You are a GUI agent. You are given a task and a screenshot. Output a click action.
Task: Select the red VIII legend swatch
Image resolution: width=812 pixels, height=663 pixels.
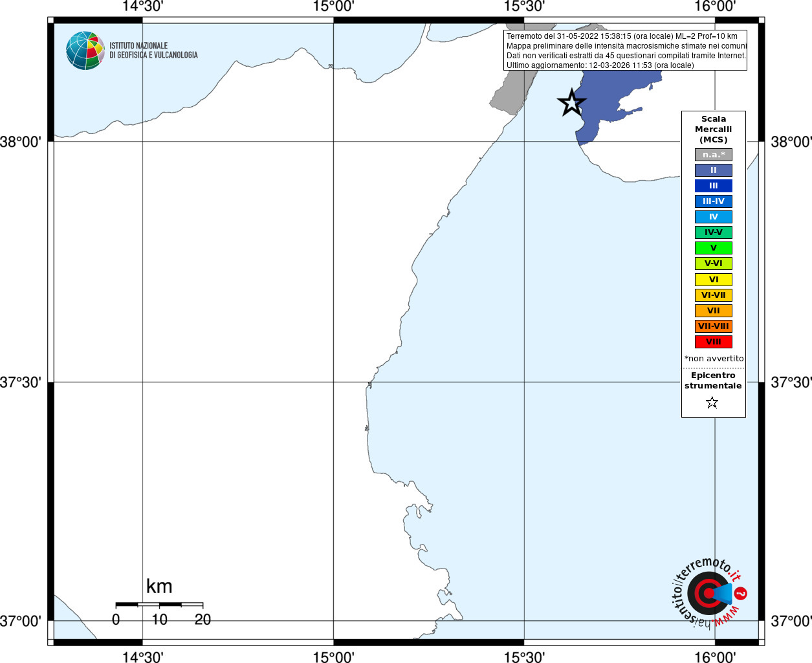714,342
